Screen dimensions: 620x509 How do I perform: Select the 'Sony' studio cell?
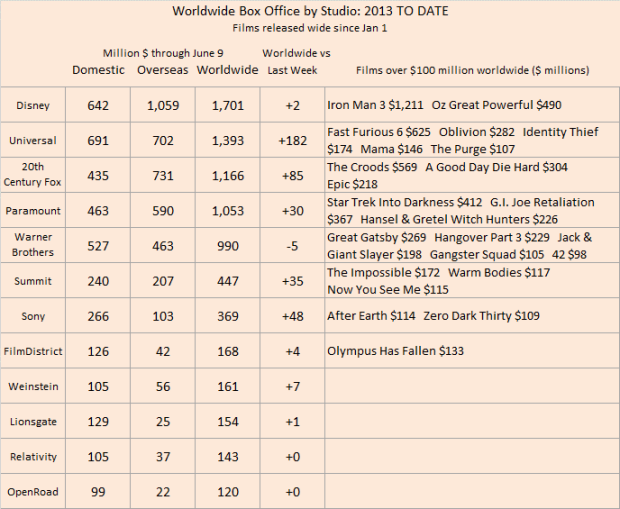(33, 316)
